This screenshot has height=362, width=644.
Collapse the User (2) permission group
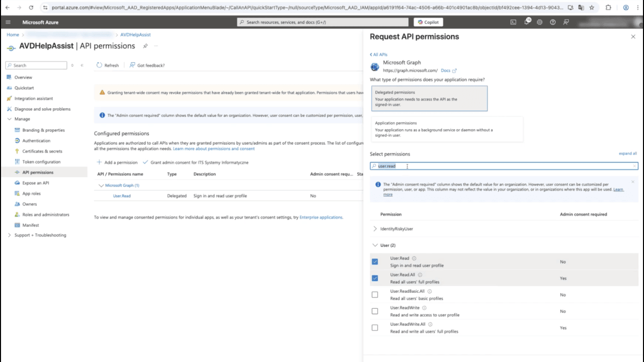pyautogui.click(x=375, y=245)
